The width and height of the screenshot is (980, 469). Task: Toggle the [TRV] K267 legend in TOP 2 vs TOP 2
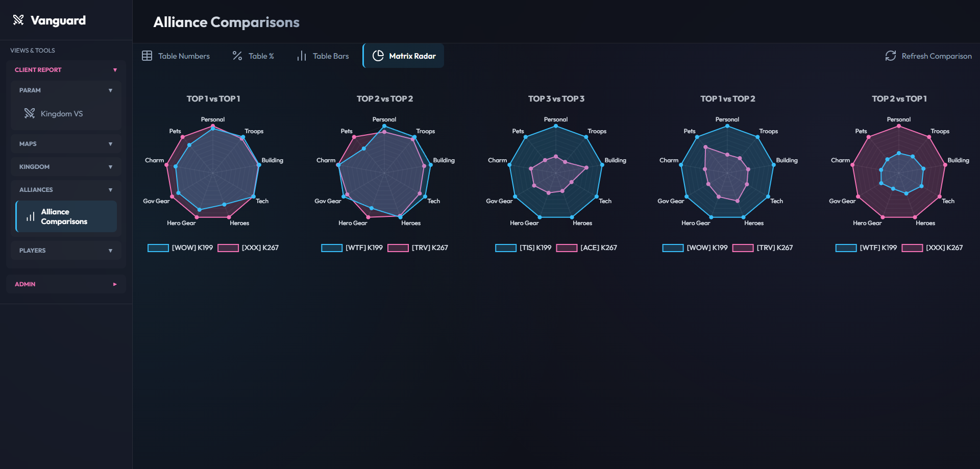418,248
